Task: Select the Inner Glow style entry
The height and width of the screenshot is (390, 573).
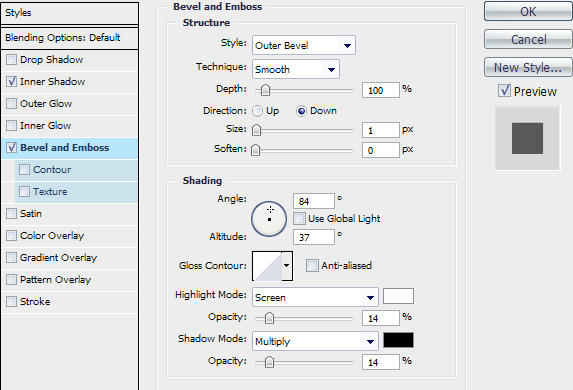Action: pos(46,125)
